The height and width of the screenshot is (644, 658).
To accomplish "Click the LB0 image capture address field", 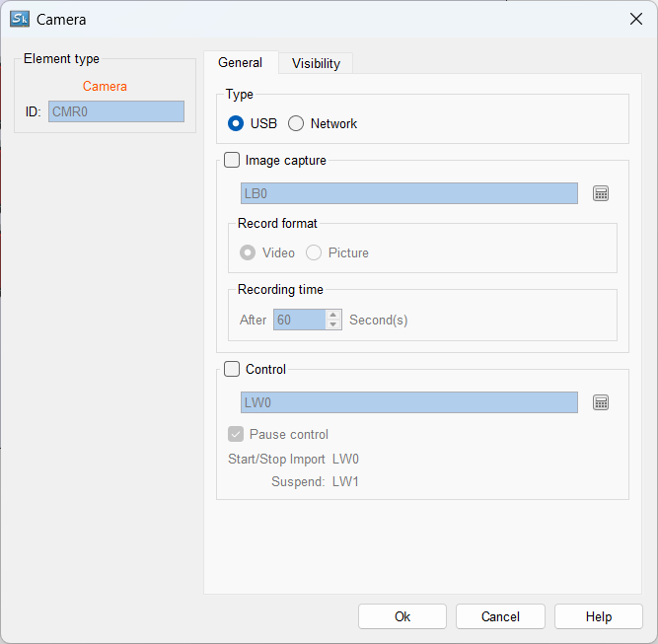I will coord(408,193).
